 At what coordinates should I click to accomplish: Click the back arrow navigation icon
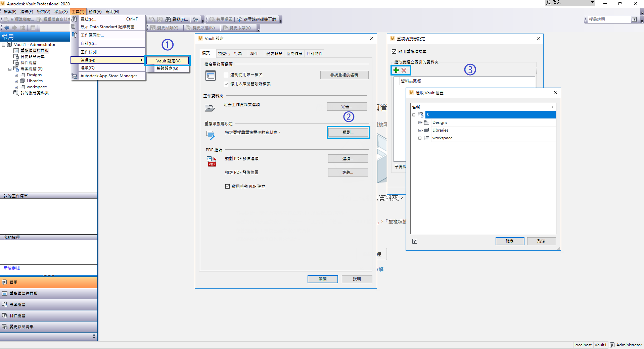pyautogui.click(x=7, y=28)
